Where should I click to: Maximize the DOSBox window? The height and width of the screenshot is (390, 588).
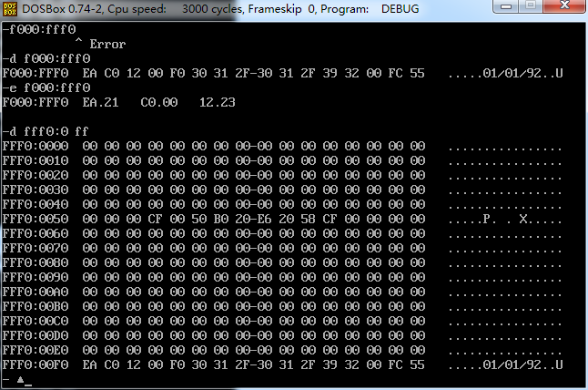531,6
